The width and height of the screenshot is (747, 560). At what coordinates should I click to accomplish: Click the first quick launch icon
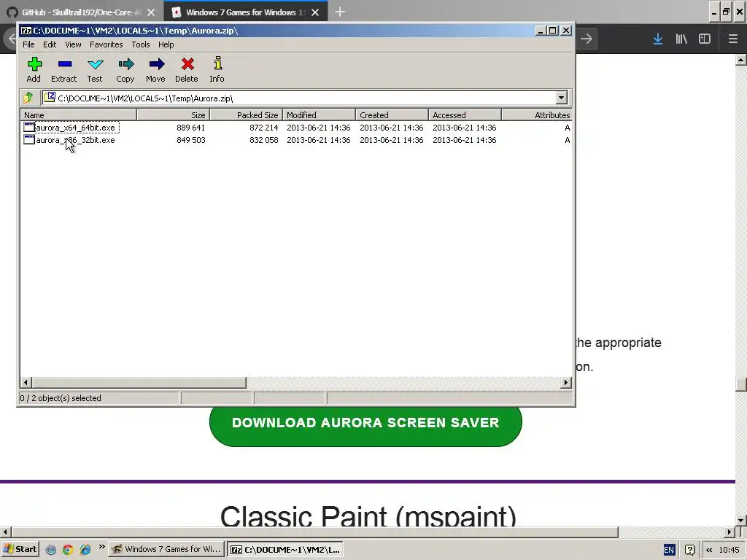click(50, 550)
